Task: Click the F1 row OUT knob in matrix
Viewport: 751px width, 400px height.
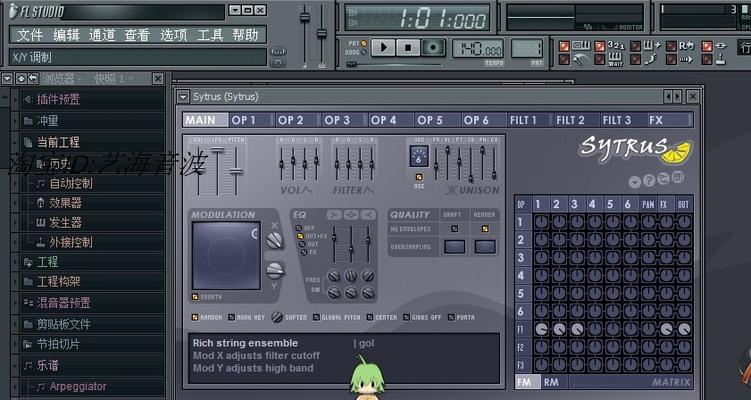Action: click(x=684, y=329)
